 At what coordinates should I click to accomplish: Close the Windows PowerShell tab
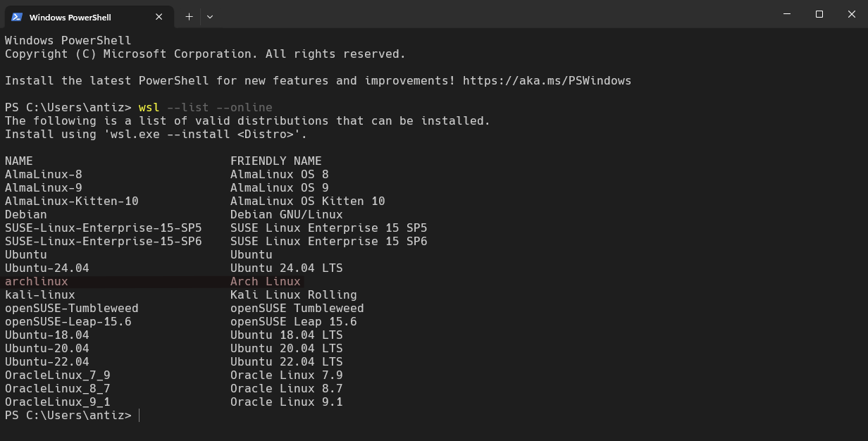[159, 17]
